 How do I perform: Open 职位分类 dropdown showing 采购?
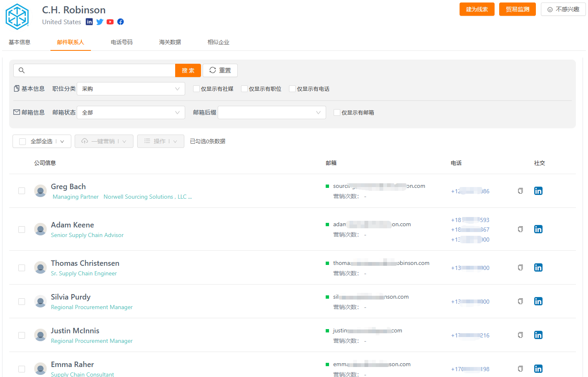pos(131,89)
